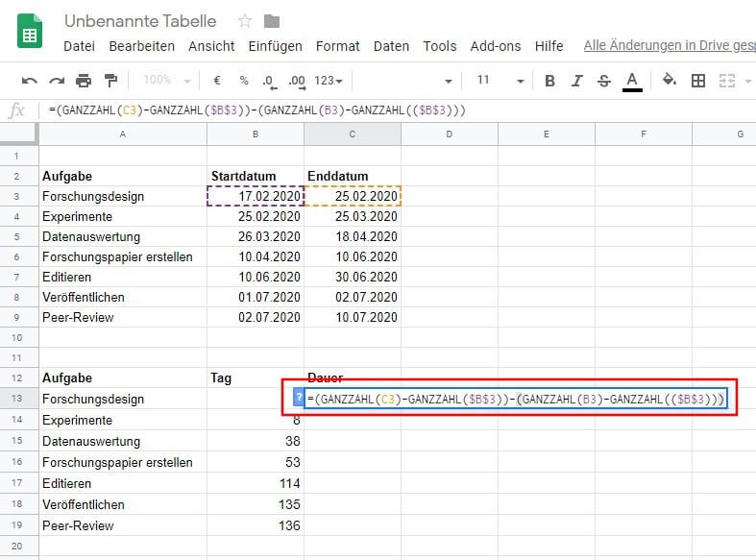This screenshot has width=756, height=560.
Task: Open the Format menu
Action: tap(337, 46)
